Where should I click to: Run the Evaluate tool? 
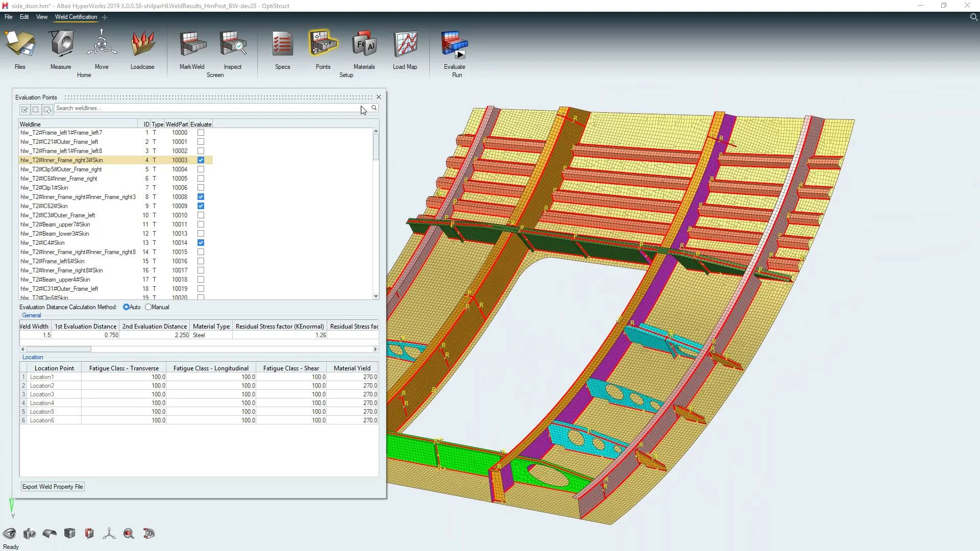(x=454, y=44)
